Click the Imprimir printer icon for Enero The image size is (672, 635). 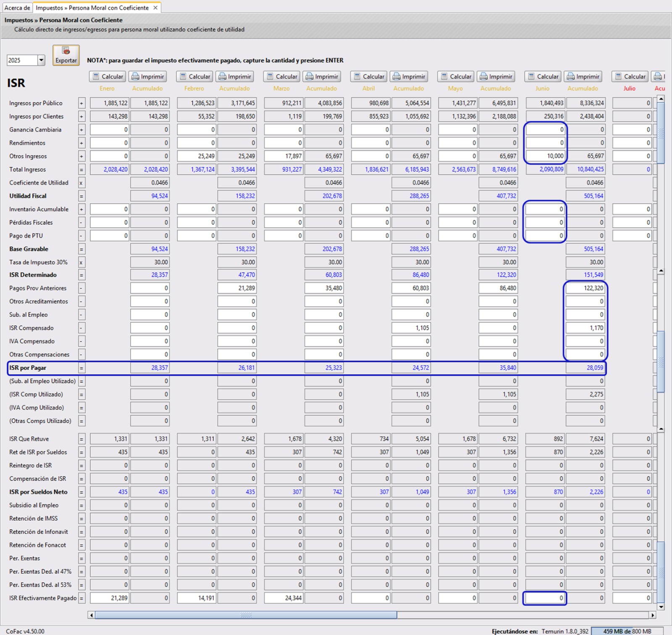(134, 76)
